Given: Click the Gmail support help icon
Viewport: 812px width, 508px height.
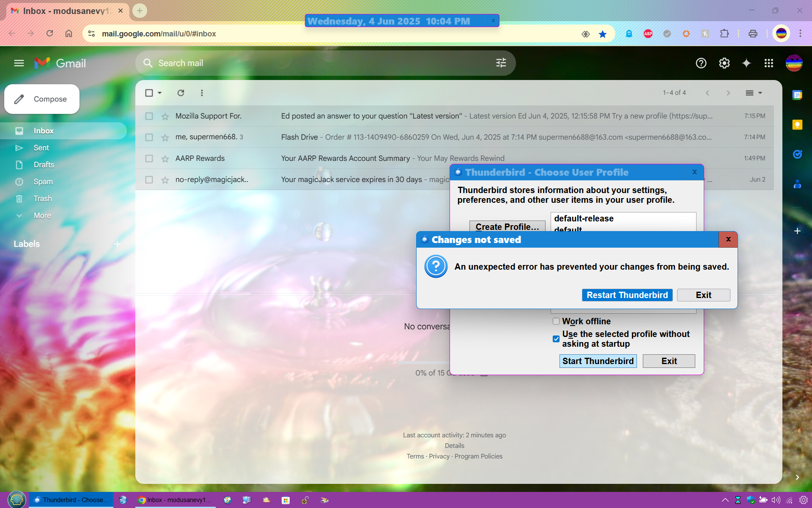Looking at the screenshot, I should pyautogui.click(x=701, y=63).
